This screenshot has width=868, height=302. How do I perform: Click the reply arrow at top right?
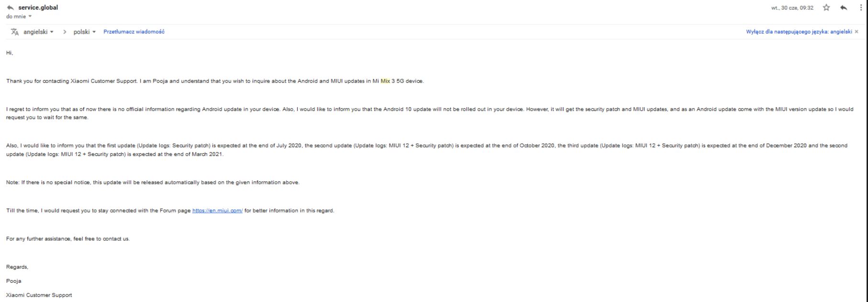pyautogui.click(x=844, y=8)
